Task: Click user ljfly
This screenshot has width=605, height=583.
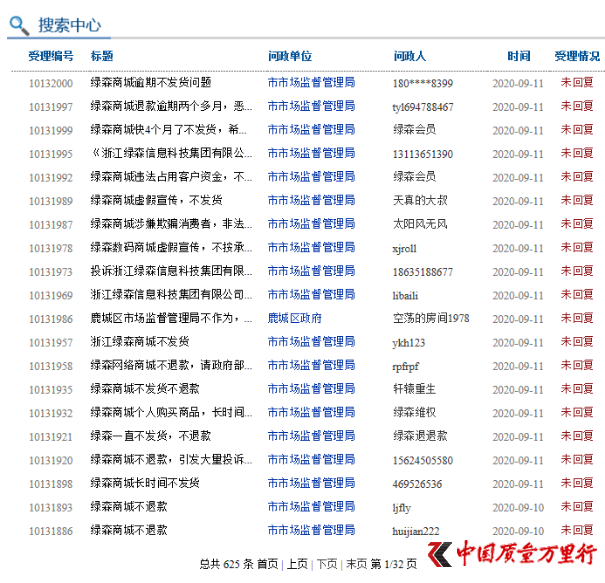Action: [x=402, y=508]
